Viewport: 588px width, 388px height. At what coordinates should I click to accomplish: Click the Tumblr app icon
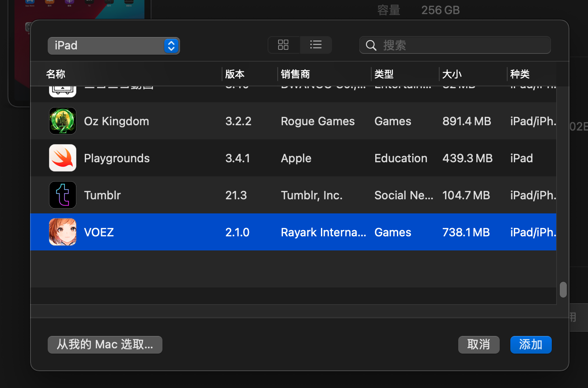tap(62, 195)
